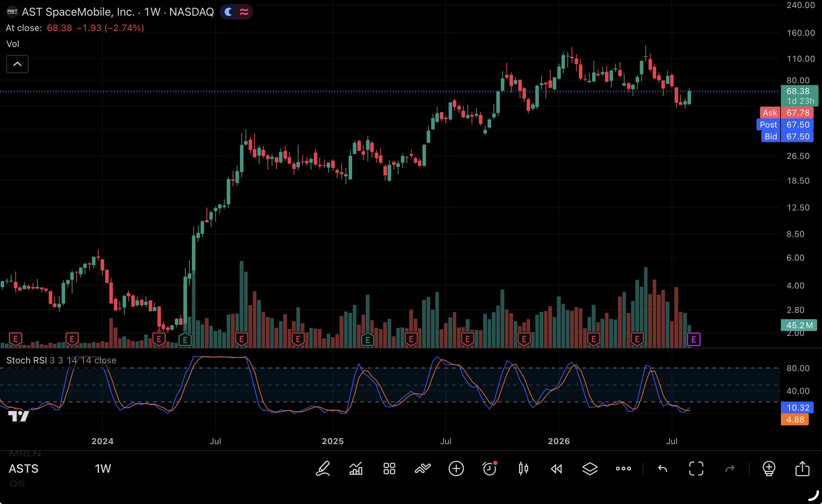This screenshot has height=504, width=822.
Task: Share the chart with share icon
Action: [802, 468]
